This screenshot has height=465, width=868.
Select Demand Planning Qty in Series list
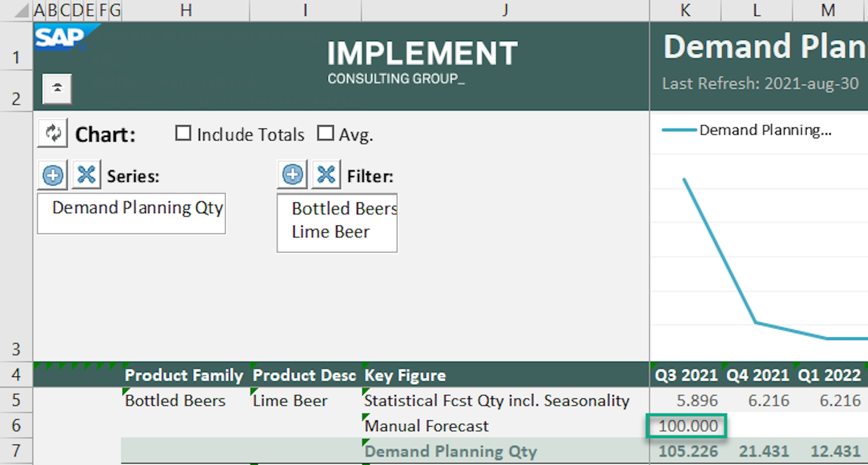point(138,207)
